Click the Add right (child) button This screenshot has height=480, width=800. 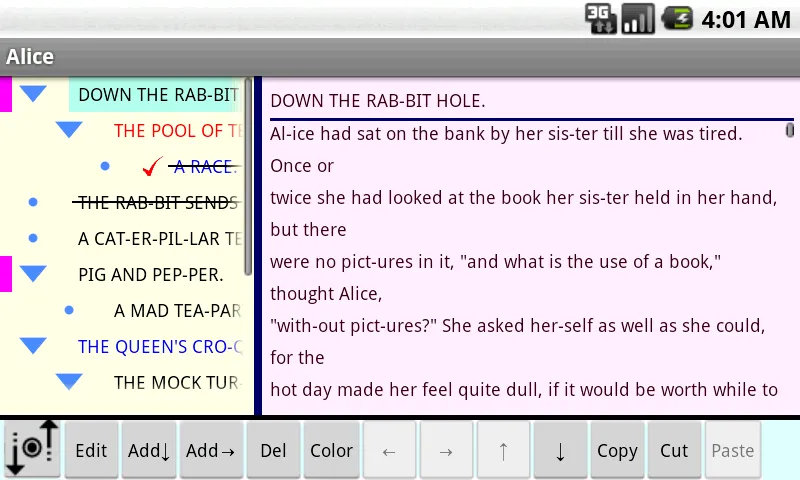211,450
